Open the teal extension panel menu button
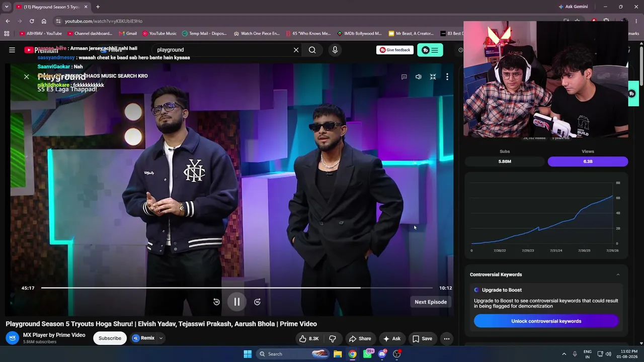 [x=430, y=50]
